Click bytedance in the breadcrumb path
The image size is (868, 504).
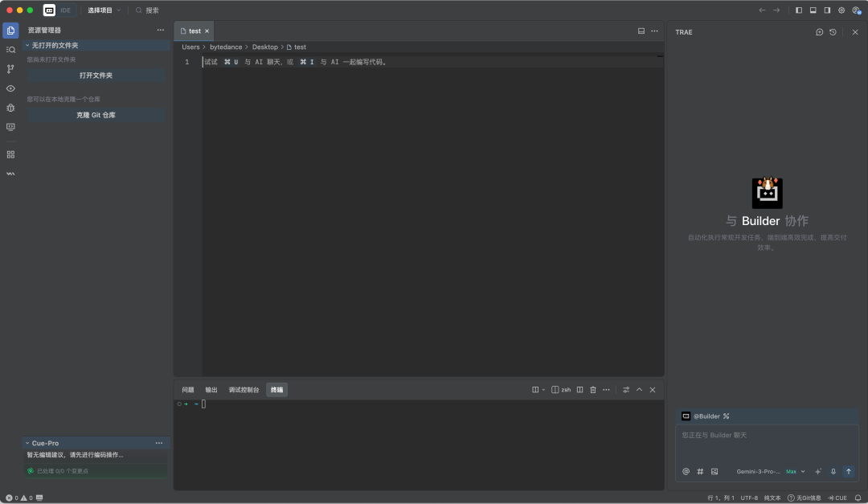226,47
